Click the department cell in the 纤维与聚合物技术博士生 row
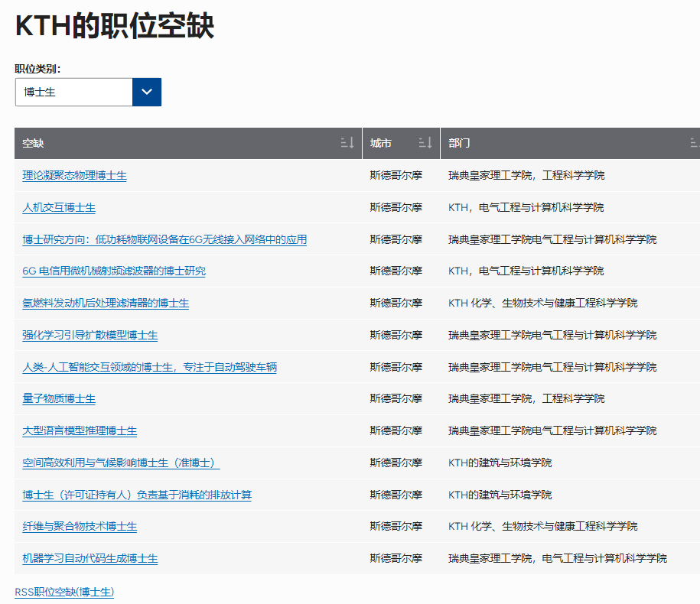Viewport: 700px width, 604px height. [x=543, y=526]
